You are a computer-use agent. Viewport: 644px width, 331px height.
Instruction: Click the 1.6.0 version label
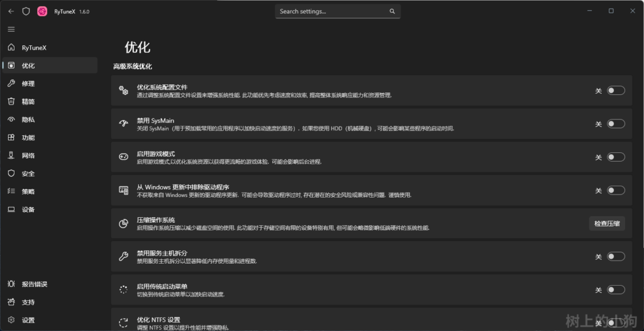tap(84, 12)
